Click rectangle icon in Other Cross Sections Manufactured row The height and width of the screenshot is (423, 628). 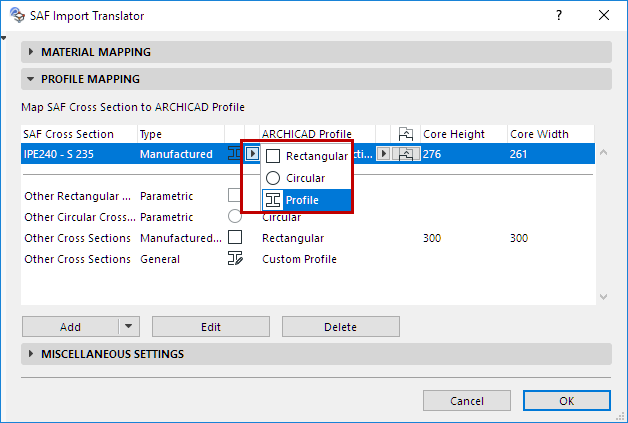[235, 237]
